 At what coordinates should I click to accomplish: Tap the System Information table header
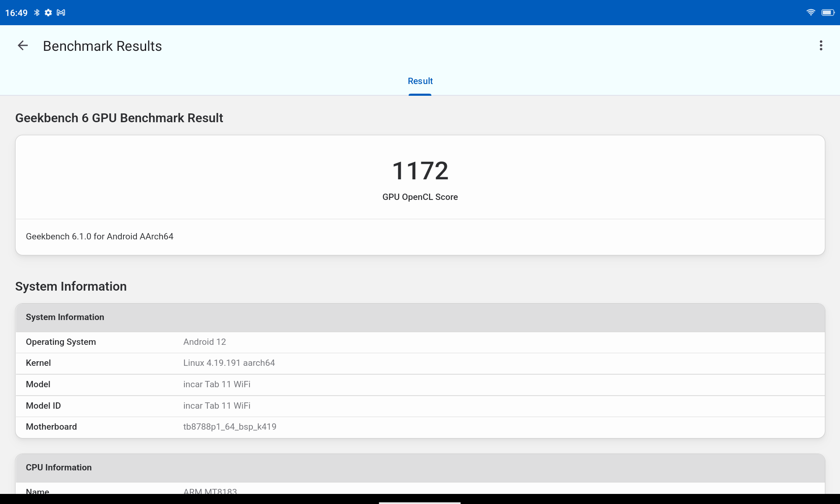point(65,317)
